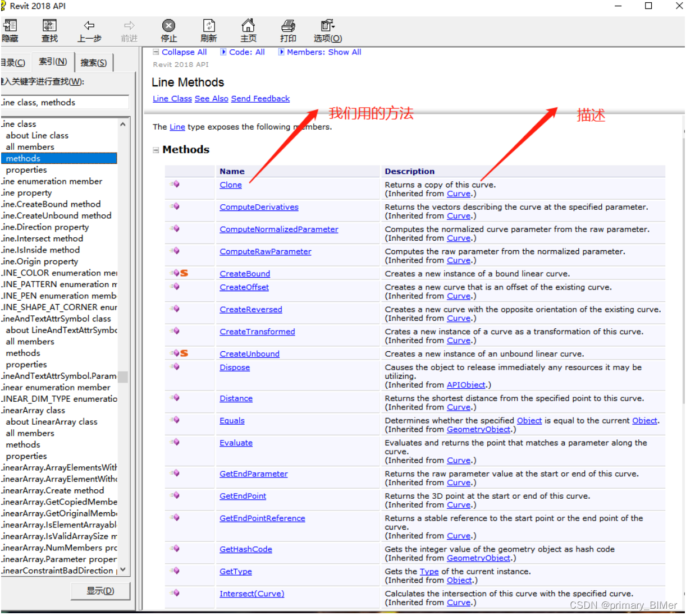Image resolution: width=686 pixels, height=616 pixels.
Task: Open the CreateOffset method link
Action: [x=244, y=287]
